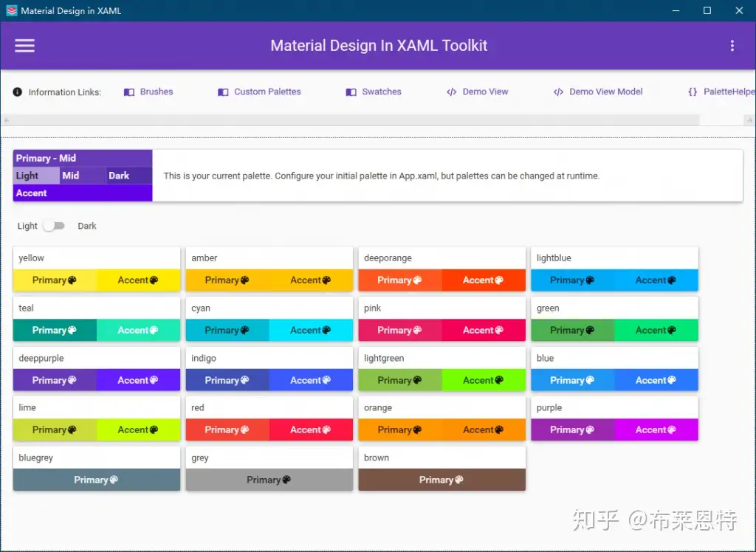
Task: Select blue Primary swatch
Action: [572, 380]
